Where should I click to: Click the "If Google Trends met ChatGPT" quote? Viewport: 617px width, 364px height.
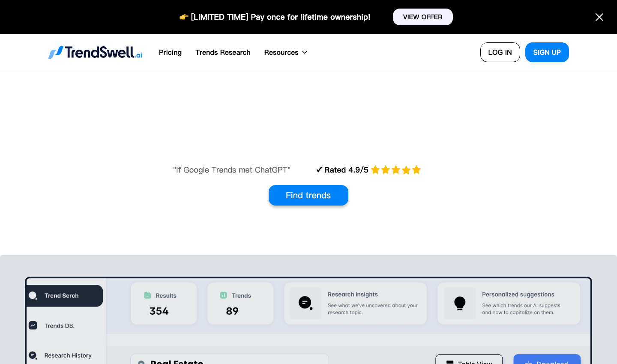point(232,170)
